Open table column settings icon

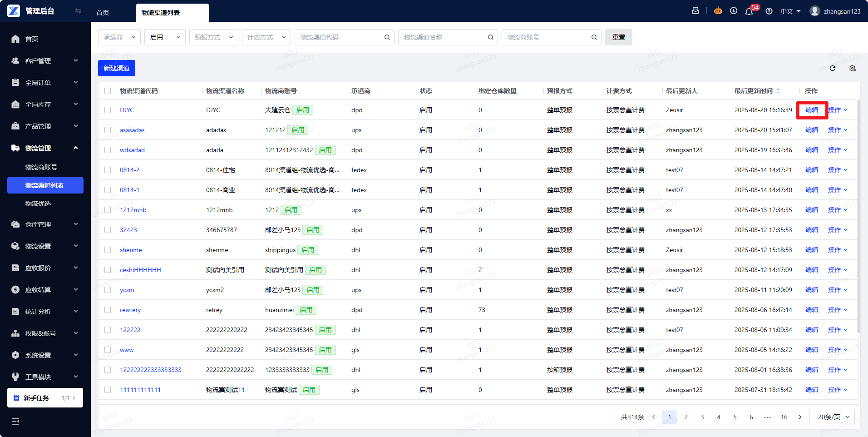852,68
